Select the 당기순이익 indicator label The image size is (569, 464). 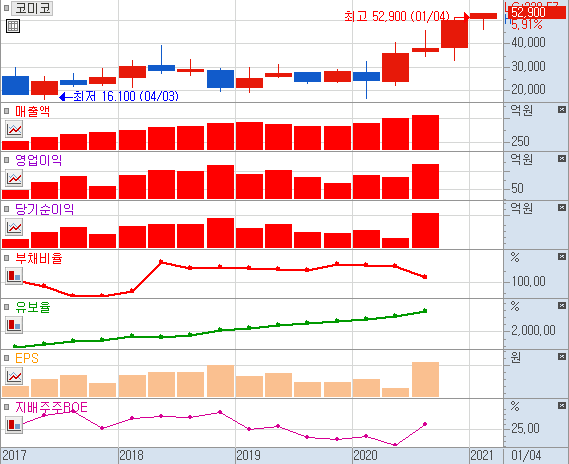point(44,209)
